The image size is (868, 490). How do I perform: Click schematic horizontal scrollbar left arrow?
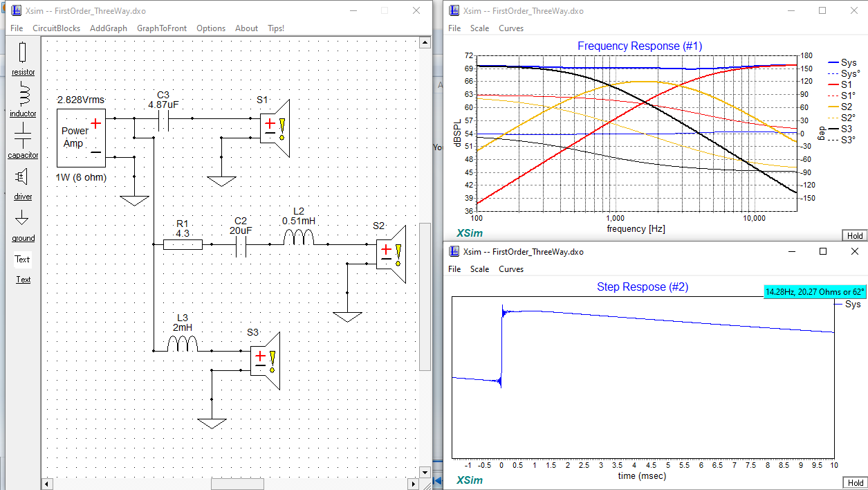pyautogui.click(x=47, y=484)
